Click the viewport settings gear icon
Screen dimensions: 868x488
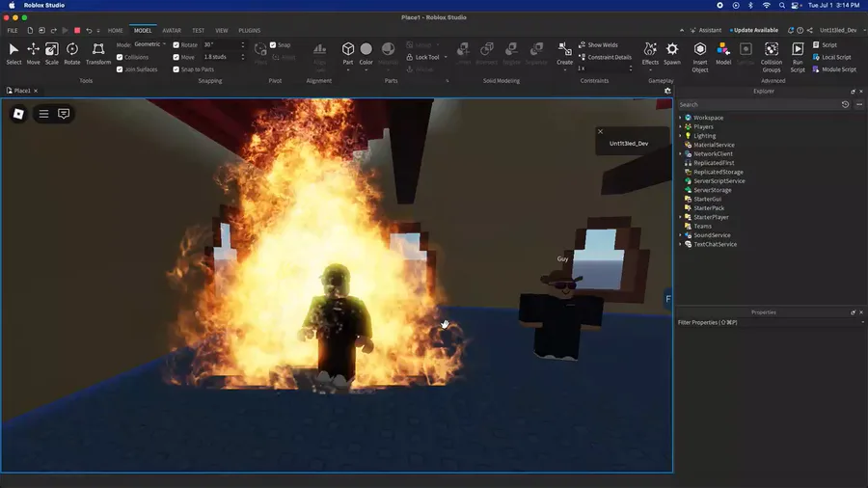pos(667,91)
